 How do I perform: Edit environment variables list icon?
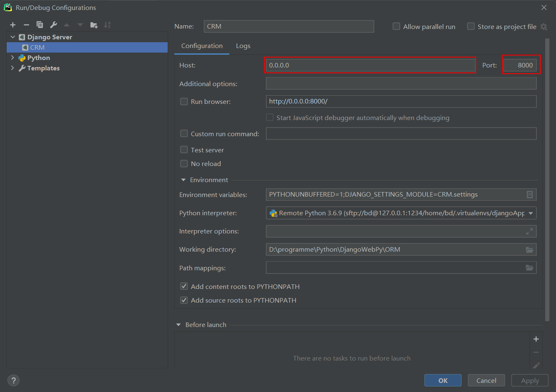tap(530, 195)
